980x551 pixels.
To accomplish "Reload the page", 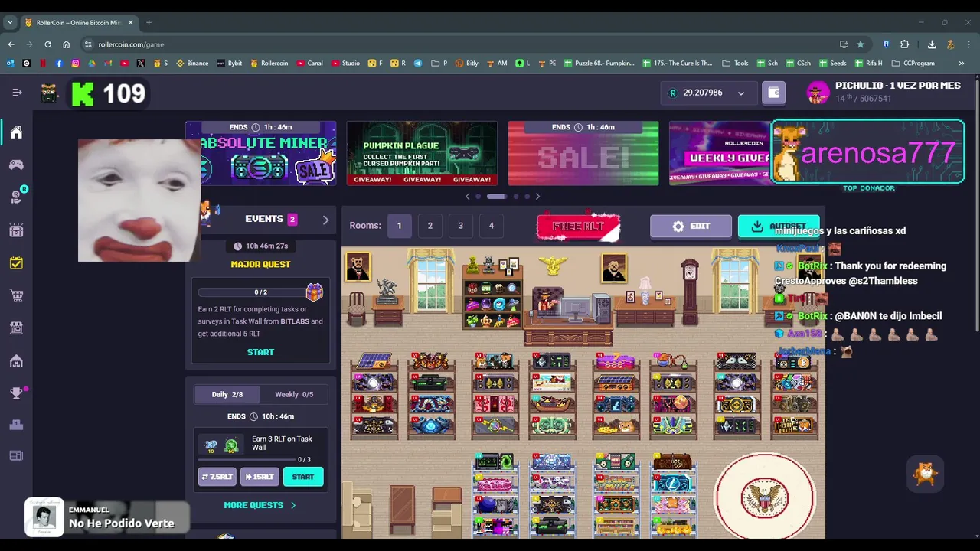I will tap(47, 44).
